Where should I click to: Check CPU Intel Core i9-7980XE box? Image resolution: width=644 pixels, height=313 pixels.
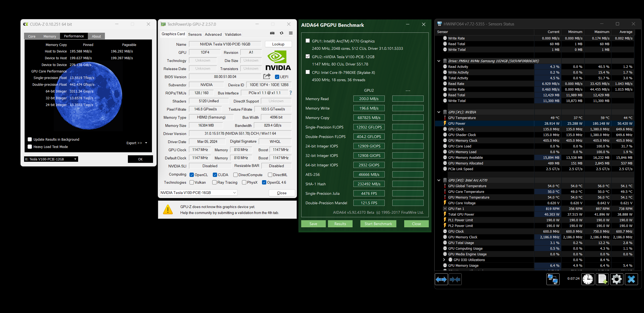(x=307, y=72)
